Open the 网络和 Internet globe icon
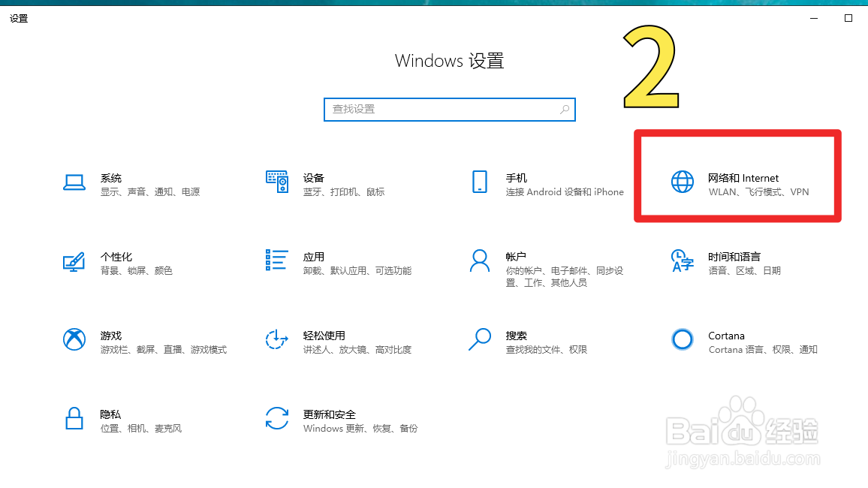Image resolution: width=868 pixels, height=488 pixels. click(682, 182)
